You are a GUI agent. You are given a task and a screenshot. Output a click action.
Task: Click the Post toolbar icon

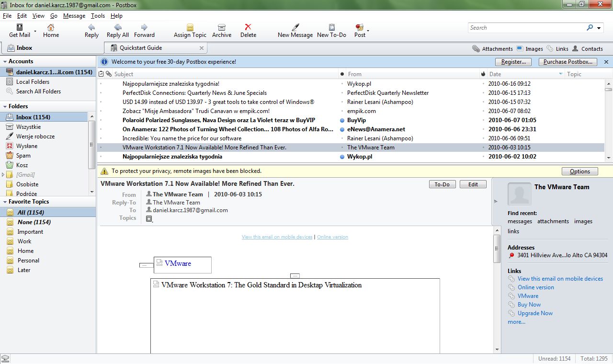359,27
